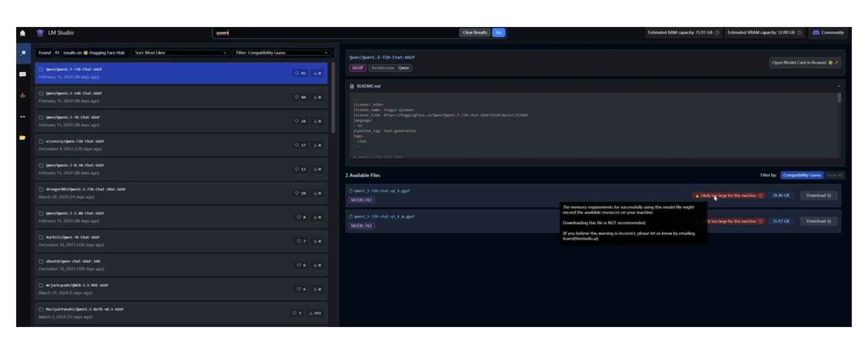Viewport: 868px width, 354px height.
Task: Click the Go search button
Action: pyautogui.click(x=498, y=33)
